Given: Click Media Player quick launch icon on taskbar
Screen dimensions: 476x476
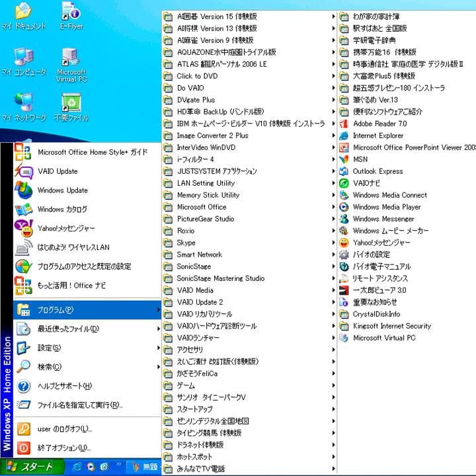Looking at the screenshot, I should 91,466.
